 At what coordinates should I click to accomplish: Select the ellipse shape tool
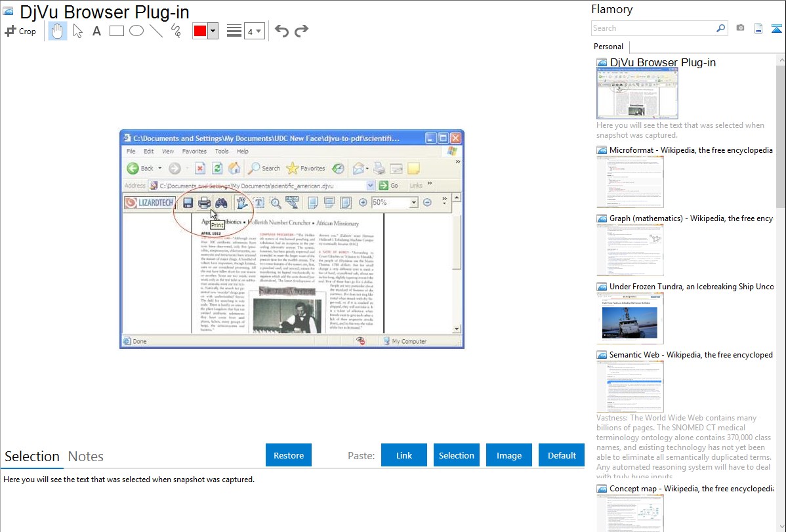coord(136,31)
